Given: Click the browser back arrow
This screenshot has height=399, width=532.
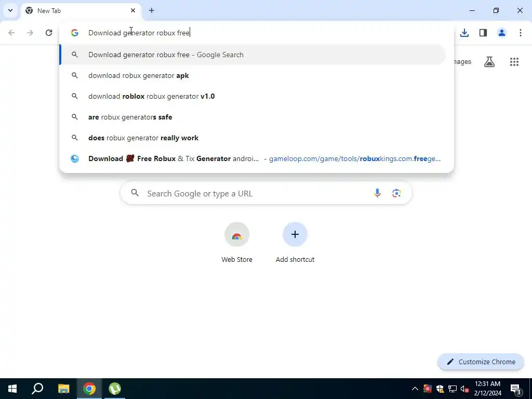Looking at the screenshot, I should pyautogui.click(x=11, y=33).
